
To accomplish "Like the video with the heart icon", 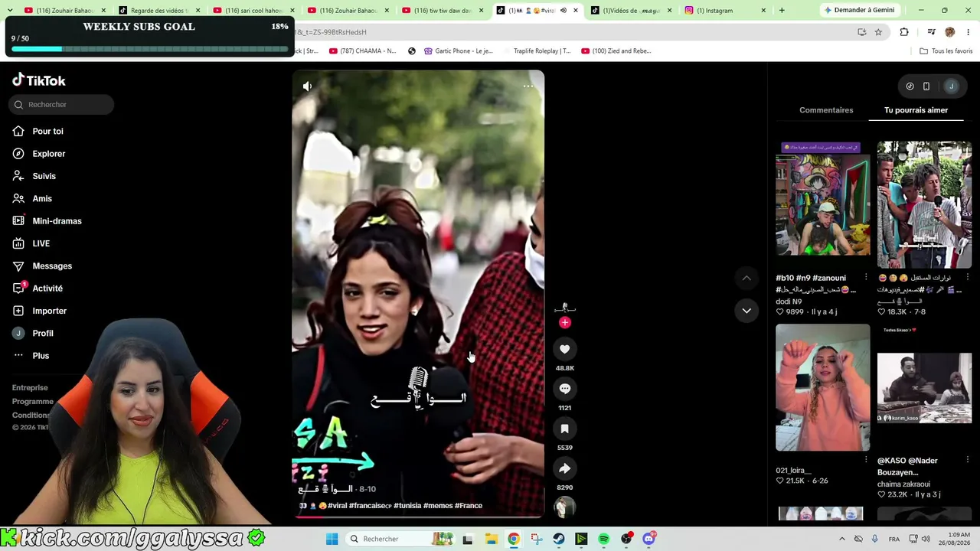I will tap(564, 349).
